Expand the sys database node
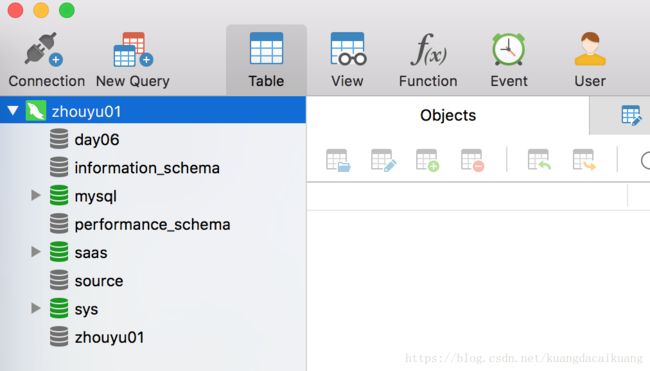The height and width of the screenshot is (371, 650). [36, 308]
